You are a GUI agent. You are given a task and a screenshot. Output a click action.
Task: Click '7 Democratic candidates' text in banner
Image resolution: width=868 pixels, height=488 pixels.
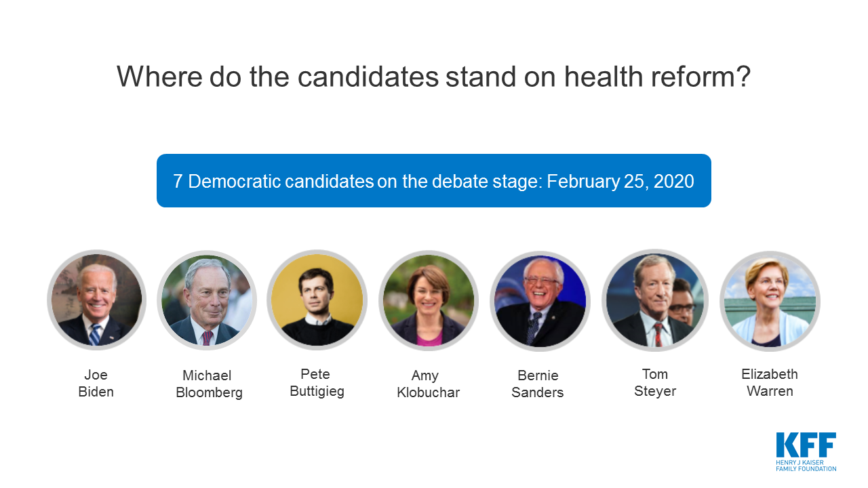tap(273, 182)
